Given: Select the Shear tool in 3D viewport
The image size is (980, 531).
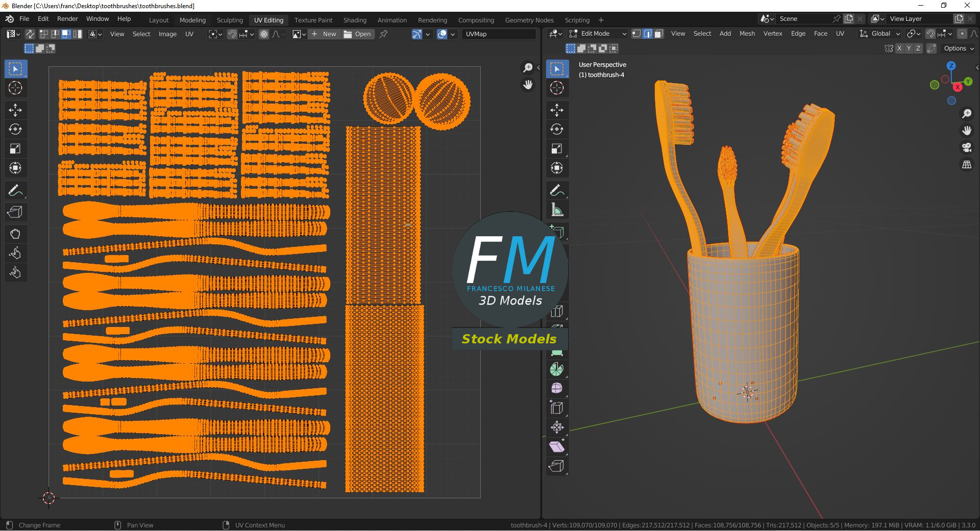Looking at the screenshot, I should (557, 447).
